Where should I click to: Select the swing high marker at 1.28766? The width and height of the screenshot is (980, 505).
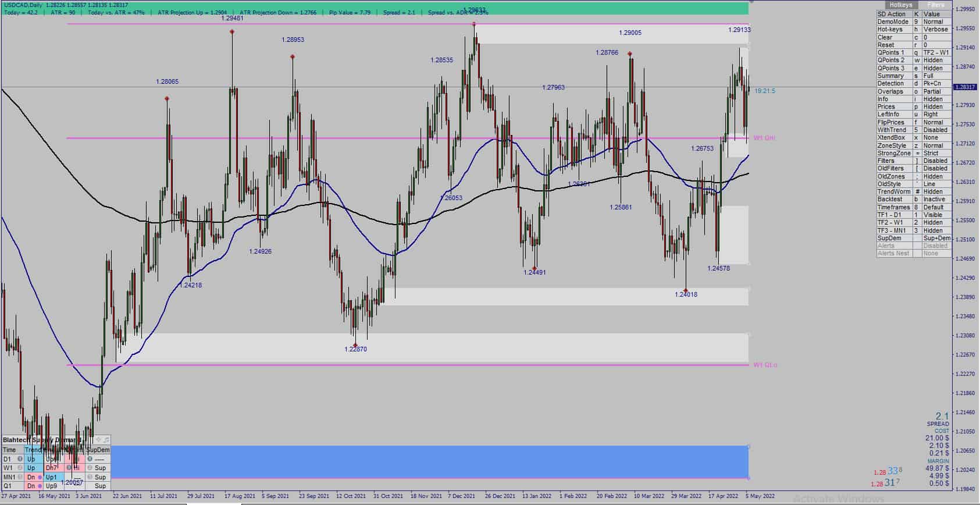(630, 54)
